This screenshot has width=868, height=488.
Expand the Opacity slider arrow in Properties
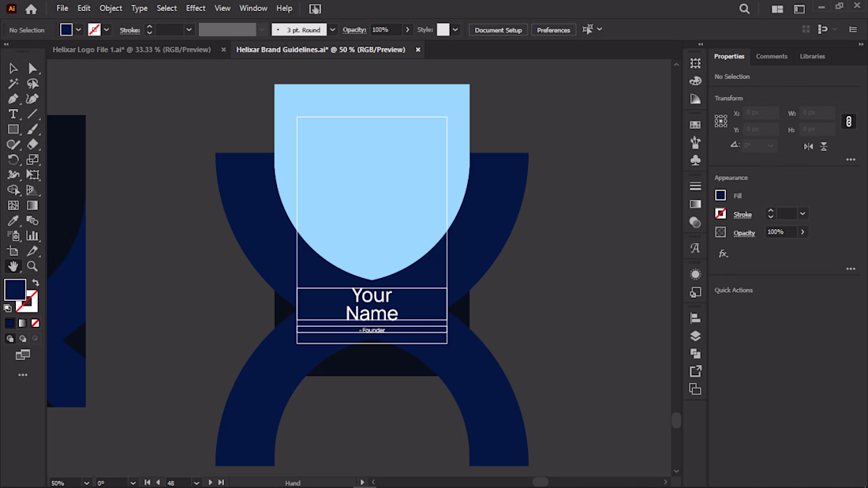[x=803, y=232]
